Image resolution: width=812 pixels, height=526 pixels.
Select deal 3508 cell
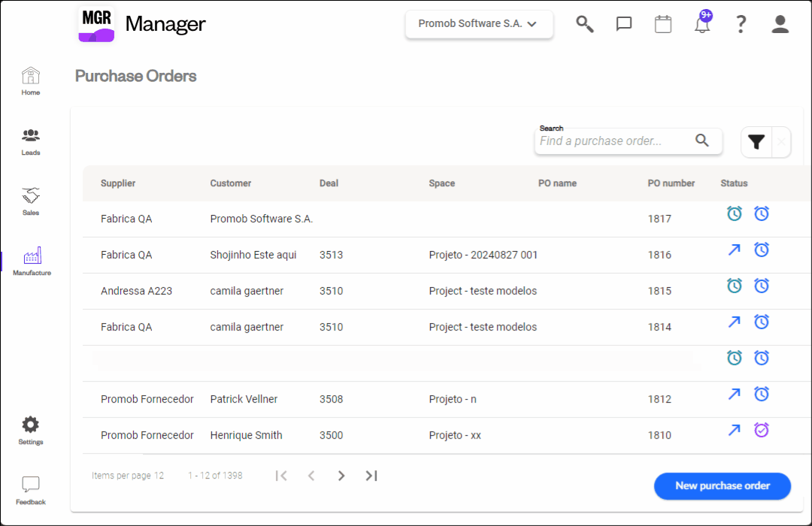point(331,399)
